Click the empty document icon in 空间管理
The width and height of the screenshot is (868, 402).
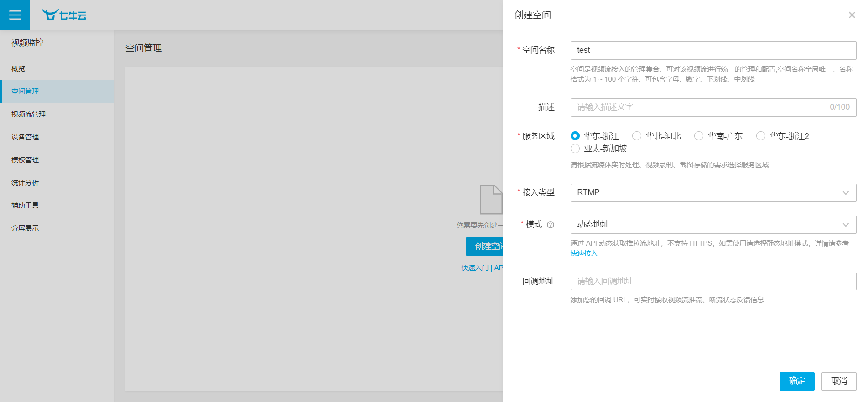pos(491,200)
